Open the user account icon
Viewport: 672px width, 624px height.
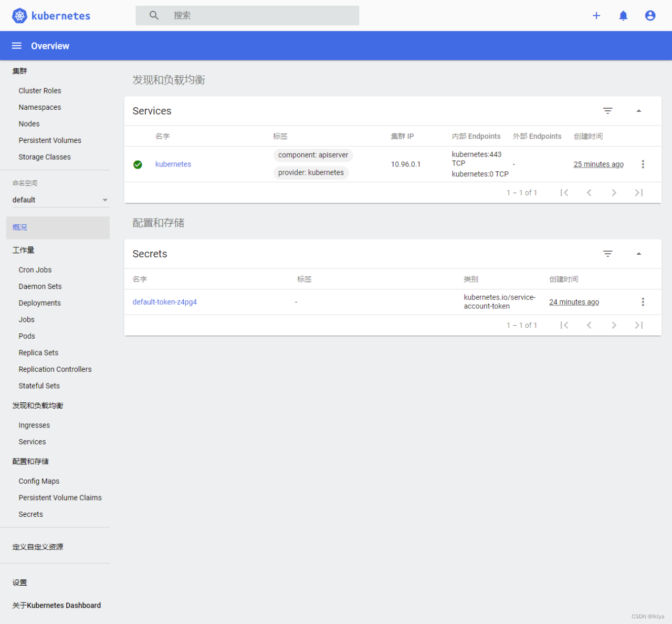click(650, 16)
